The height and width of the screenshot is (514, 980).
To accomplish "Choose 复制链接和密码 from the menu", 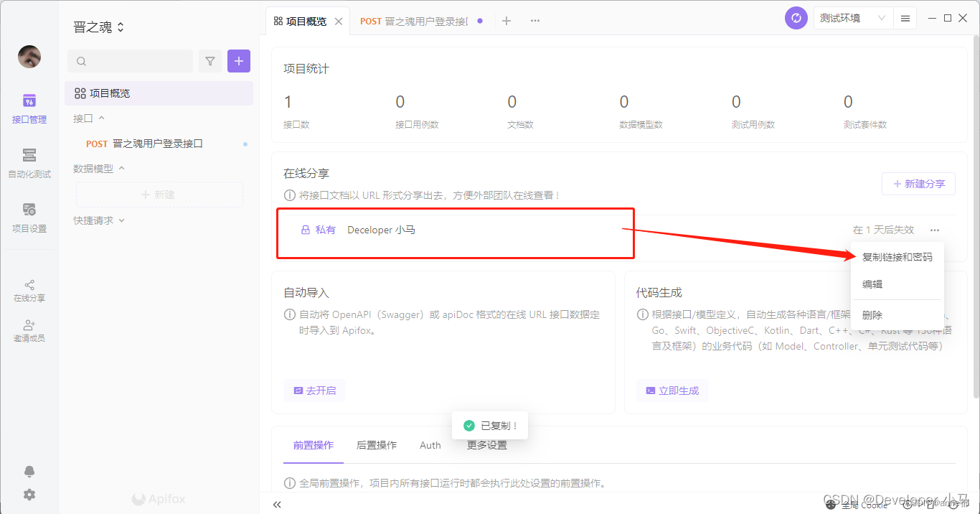I will tap(897, 257).
